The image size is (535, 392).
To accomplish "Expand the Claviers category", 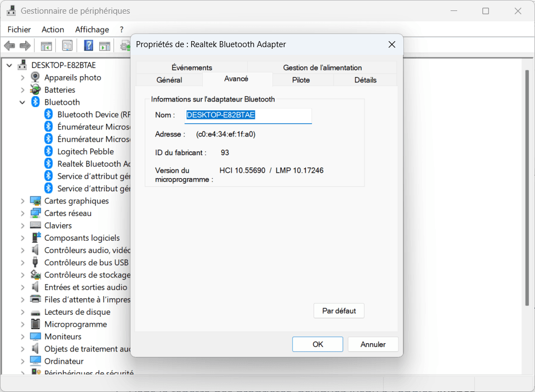I will [22, 225].
